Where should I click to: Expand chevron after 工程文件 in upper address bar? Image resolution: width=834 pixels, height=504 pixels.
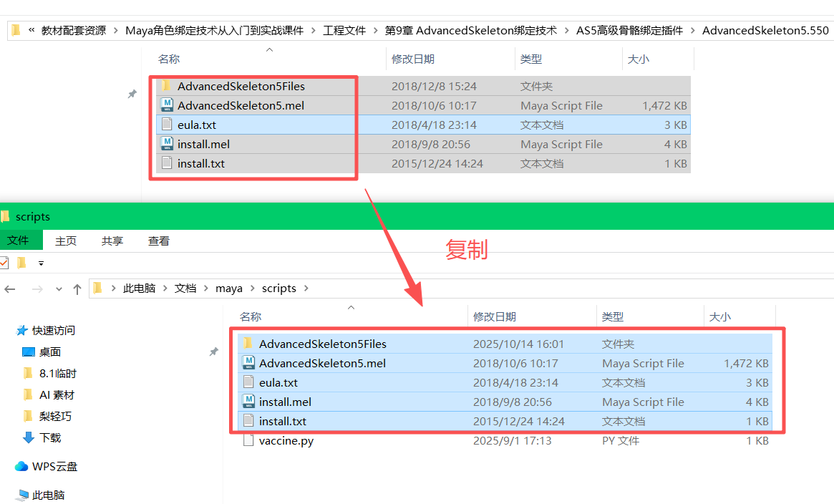coord(376,30)
